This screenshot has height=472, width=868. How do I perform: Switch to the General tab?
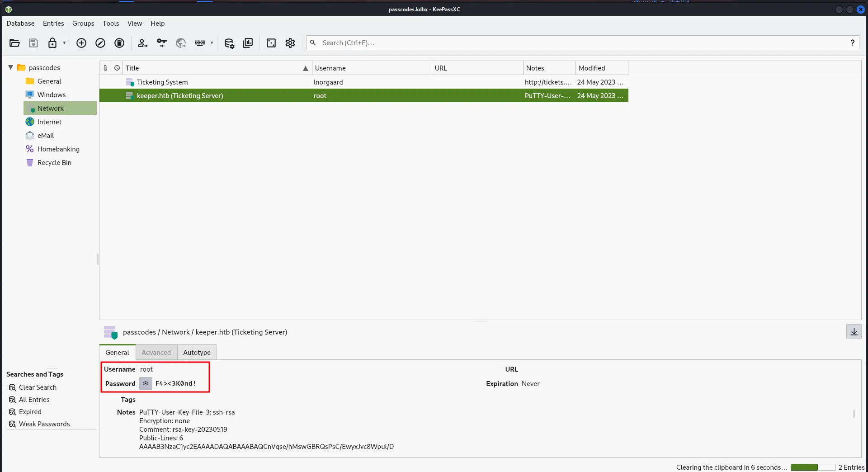click(x=117, y=352)
